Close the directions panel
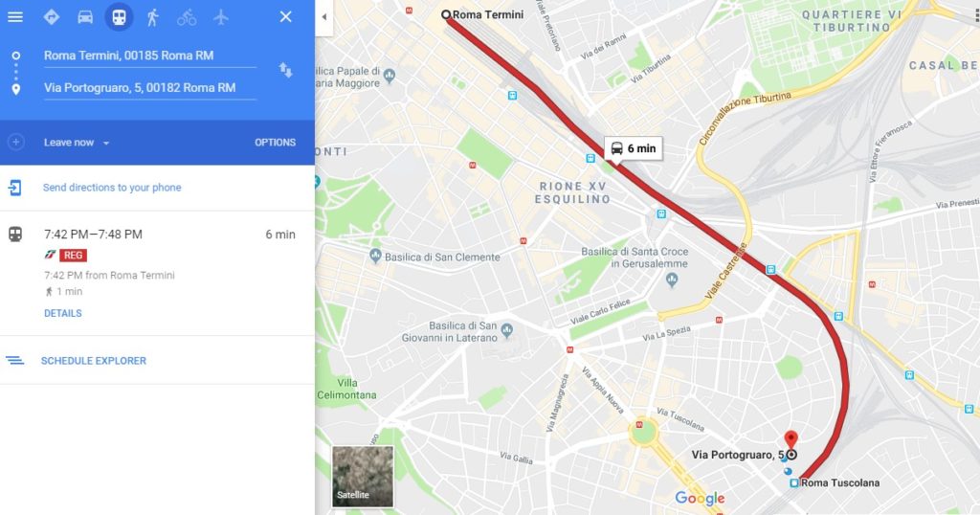 click(285, 17)
